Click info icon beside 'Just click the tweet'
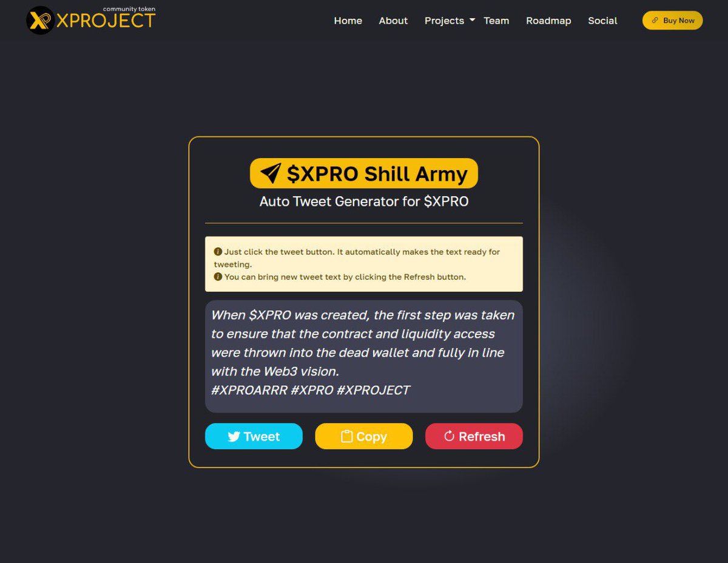Image resolution: width=728 pixels, height=563 pixels. point(218,251)
